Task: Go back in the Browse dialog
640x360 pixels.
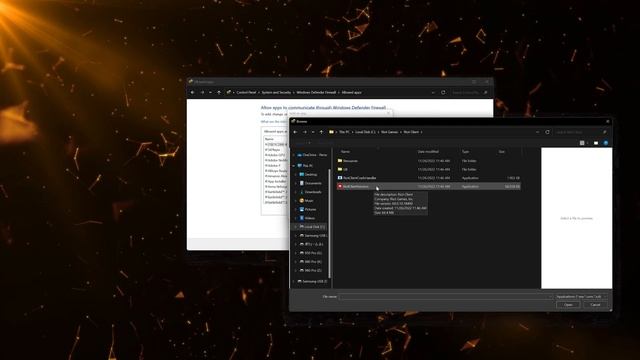Action: tap(296, 132)
